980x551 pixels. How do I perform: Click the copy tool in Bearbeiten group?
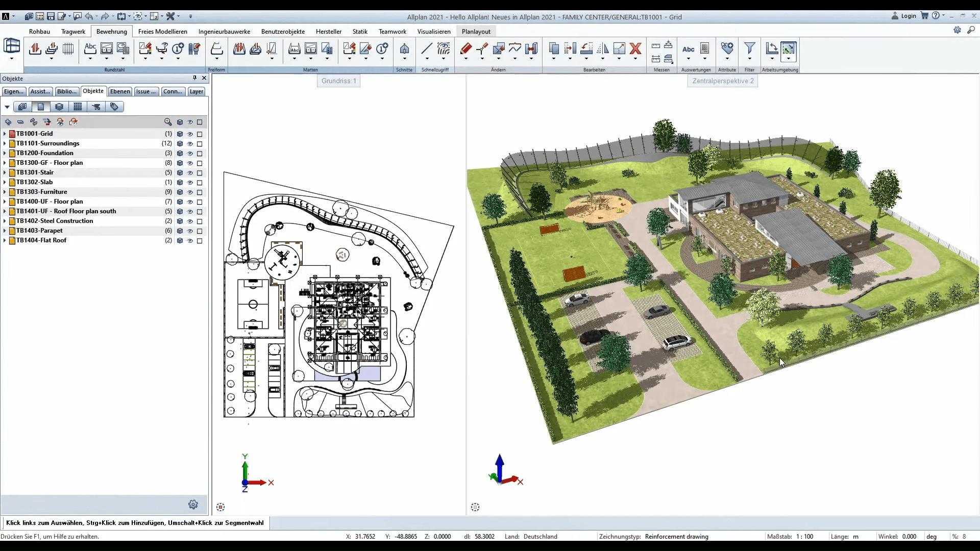click(x=554, y=49)
